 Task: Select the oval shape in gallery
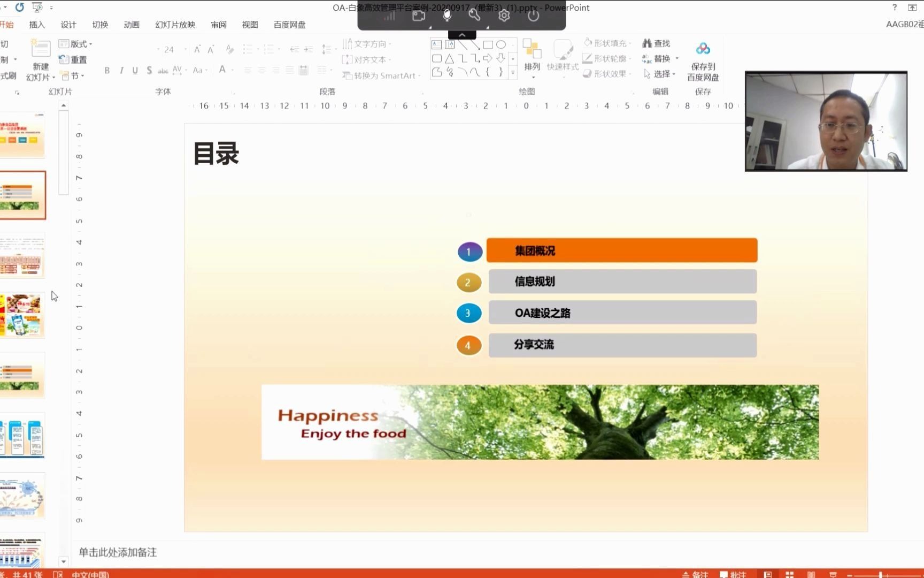501,44
